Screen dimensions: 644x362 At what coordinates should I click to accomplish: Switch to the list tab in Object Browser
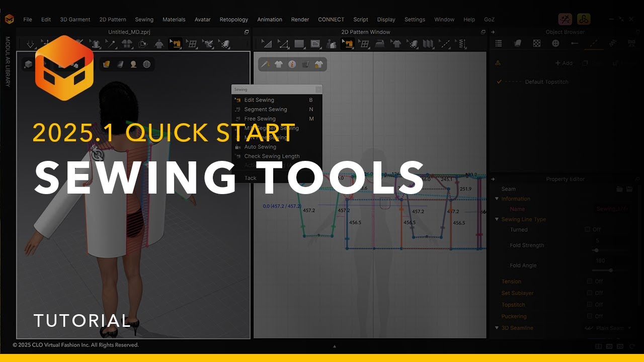point(499,43)
